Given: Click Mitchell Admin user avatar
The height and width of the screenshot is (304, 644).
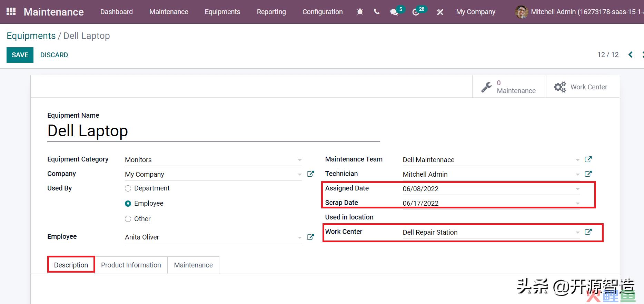Looking at the screenshot, I should click(x=521, y=12).
